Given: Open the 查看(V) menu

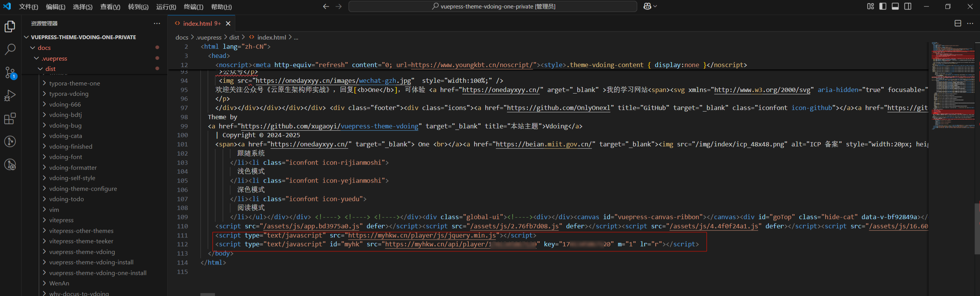Looking at the screenshot, I should coord(110,7).
